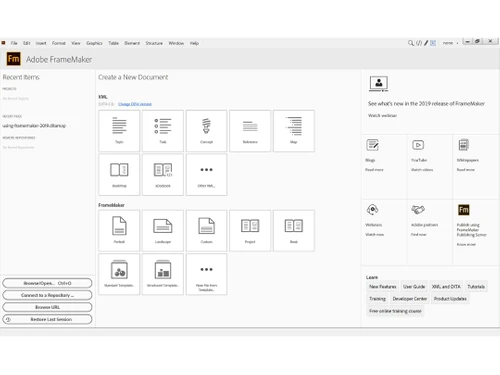Create a Portrait FrameMaker document
This screenshot has width=500, height=375.
coord(119,231)
